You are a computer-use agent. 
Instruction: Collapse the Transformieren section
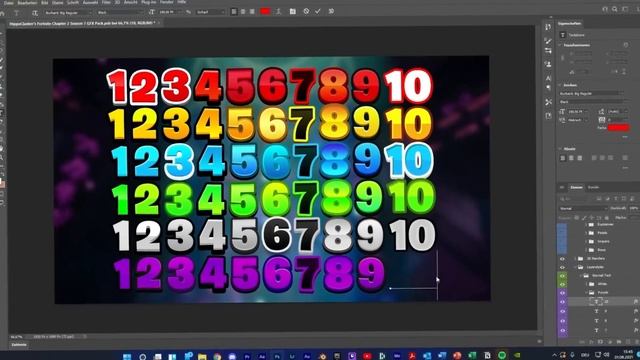click(x=560, y=45)
